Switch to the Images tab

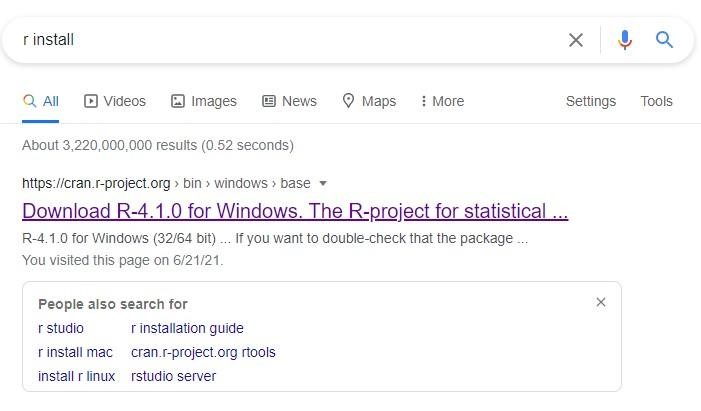[204, 101]
